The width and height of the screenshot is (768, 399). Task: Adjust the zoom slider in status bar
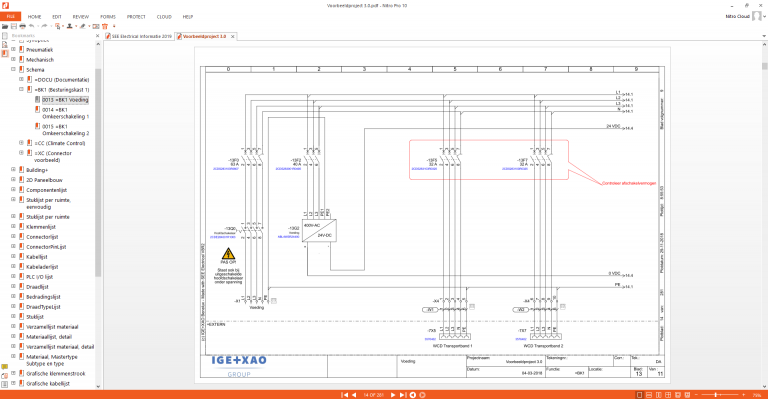(x=716, y=395)
